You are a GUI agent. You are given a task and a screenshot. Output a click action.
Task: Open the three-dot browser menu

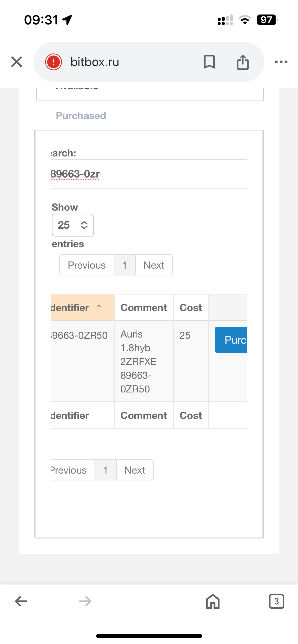[x=281, y=62]
